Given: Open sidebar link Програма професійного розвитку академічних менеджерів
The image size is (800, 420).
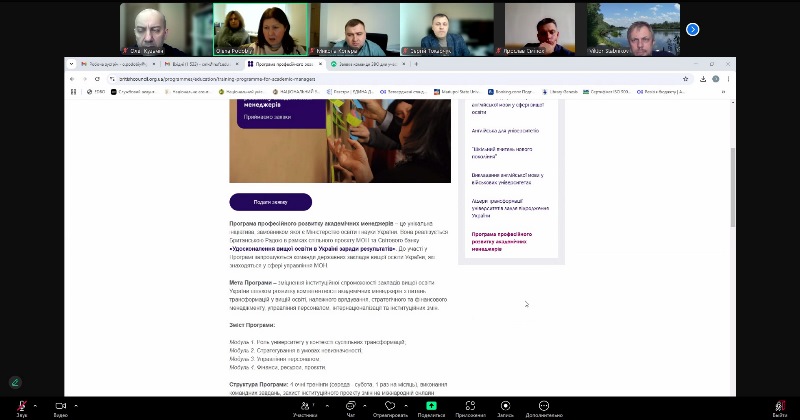Looking at the screenshot, I should click(502, 242).
